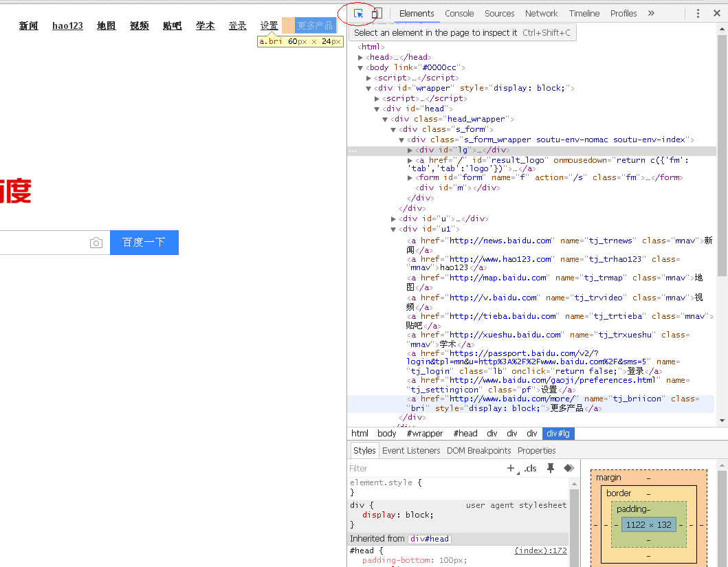Select the div id="m" line in DOM
Image resolution: width=728 pixels, height=567 pixels.
click(457, 188)
